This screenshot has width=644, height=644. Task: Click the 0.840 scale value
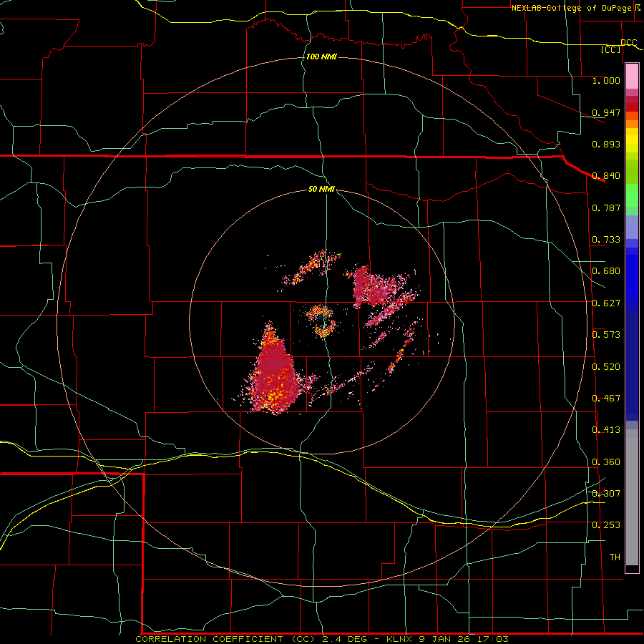606,176
